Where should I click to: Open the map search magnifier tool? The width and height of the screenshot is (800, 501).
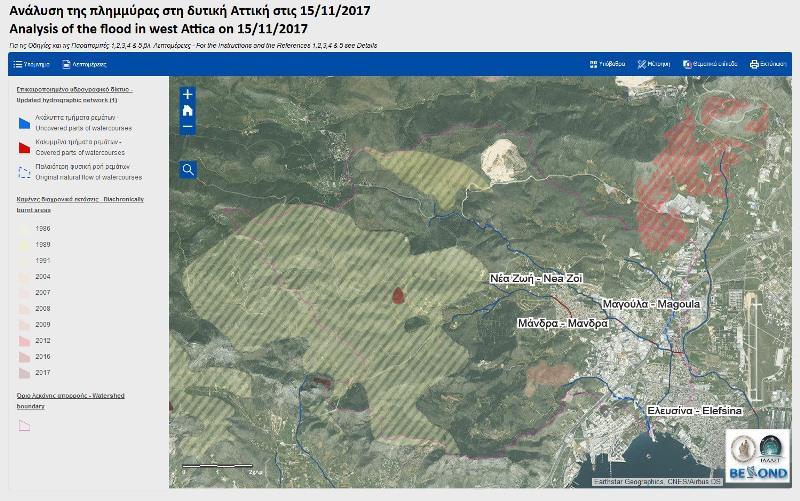(188, 169)
